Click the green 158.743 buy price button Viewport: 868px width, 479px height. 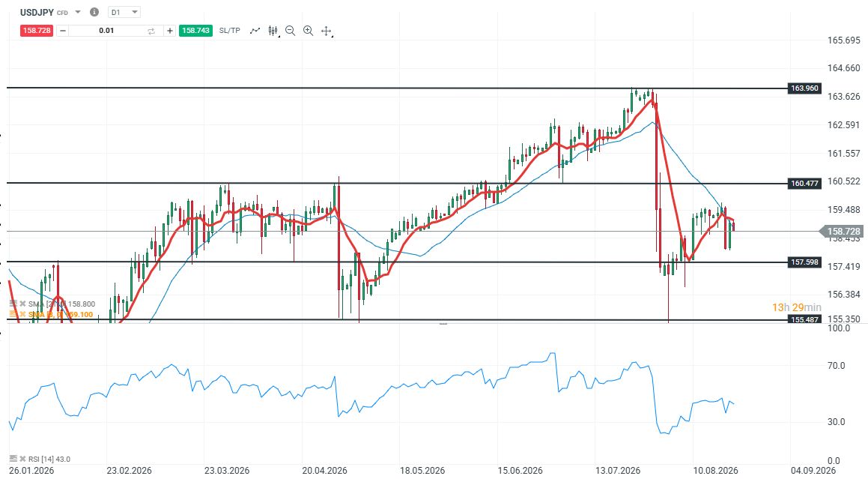click(195, 31)
